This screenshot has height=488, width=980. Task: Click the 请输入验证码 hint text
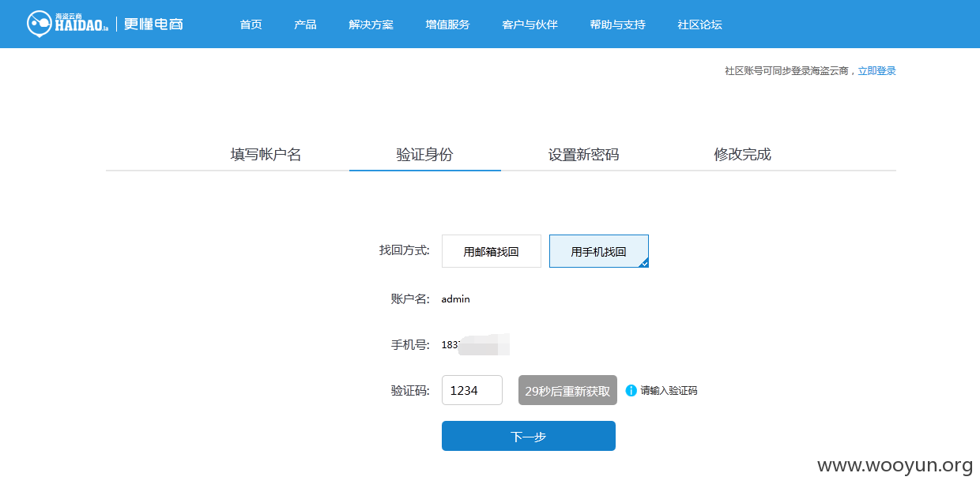pyautogui.click(x=669, y=390)
